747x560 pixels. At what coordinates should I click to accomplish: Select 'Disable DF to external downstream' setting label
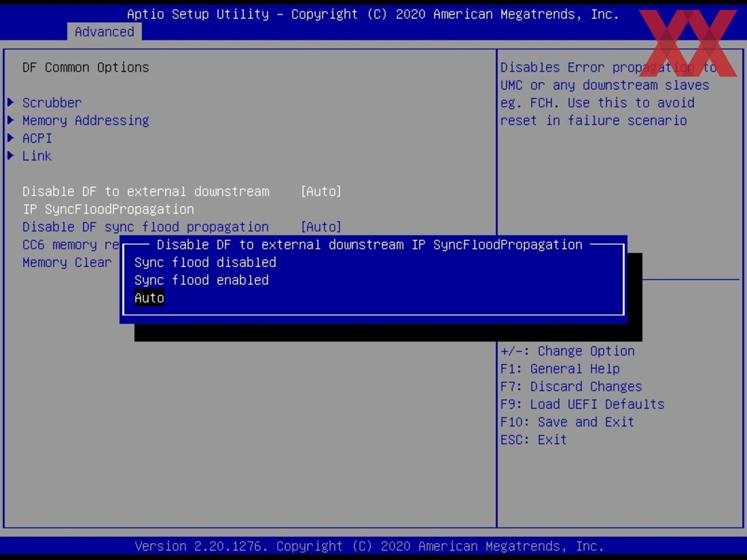tap(146, 200)
